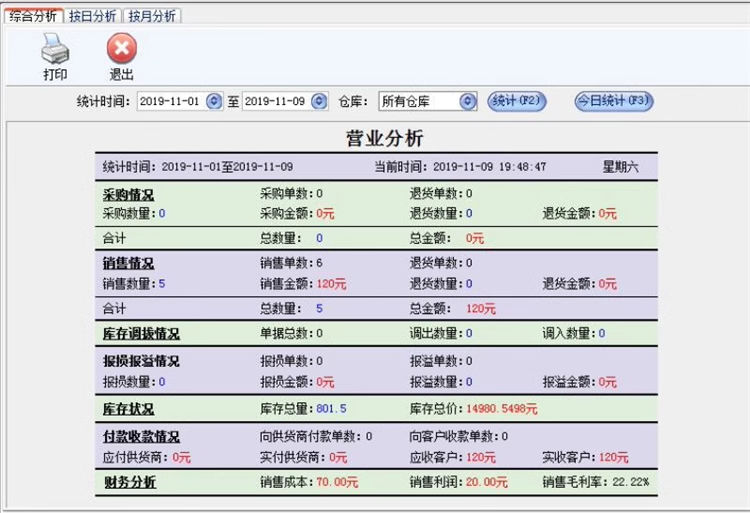
Task: Click the 统计(F2) button
Action: 517,101
